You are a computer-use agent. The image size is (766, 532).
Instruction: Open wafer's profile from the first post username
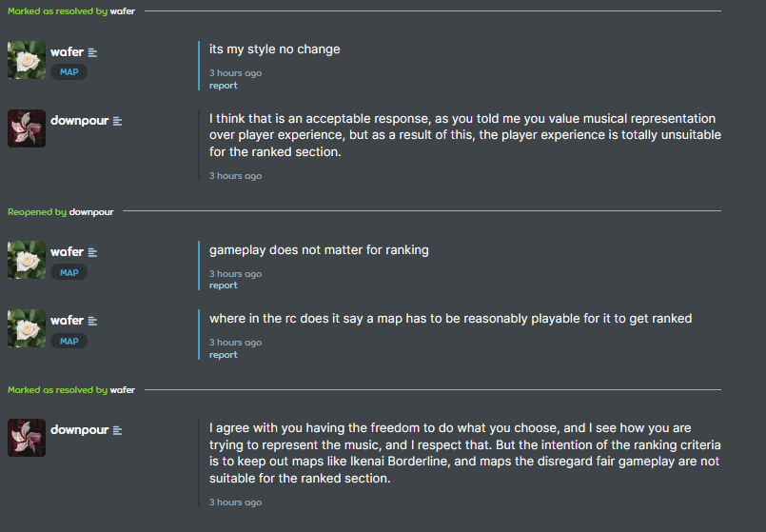tap(67, 51)
